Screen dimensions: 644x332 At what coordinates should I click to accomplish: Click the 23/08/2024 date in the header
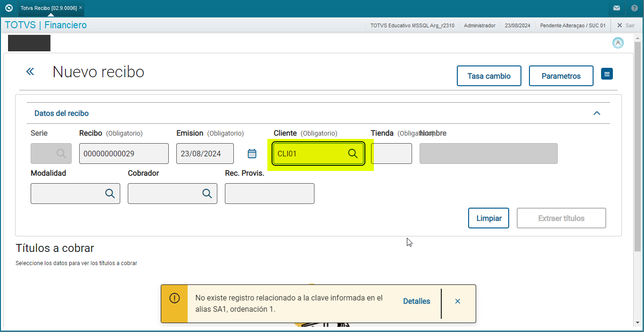pos(518,25)
